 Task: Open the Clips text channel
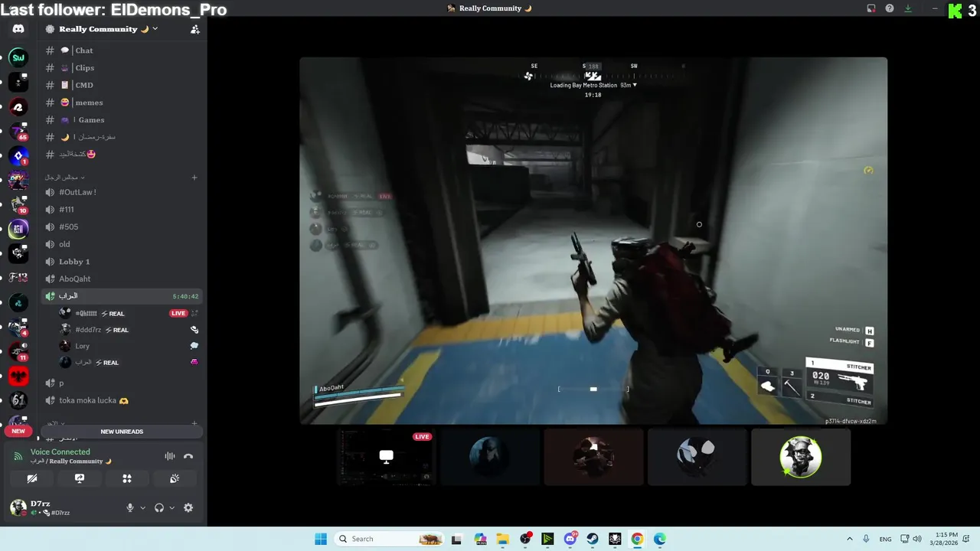coord(122,68)
